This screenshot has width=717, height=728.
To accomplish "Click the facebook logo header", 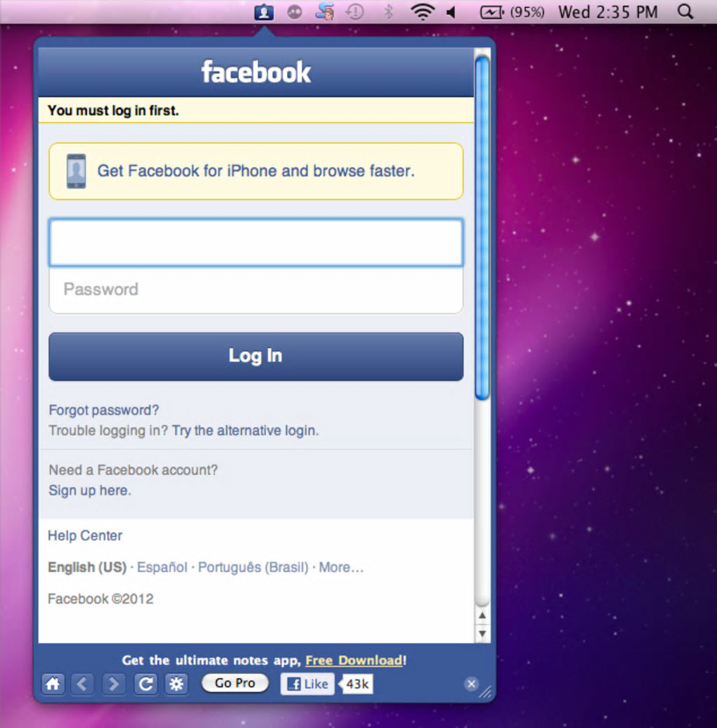I will [x=256, y=72].
